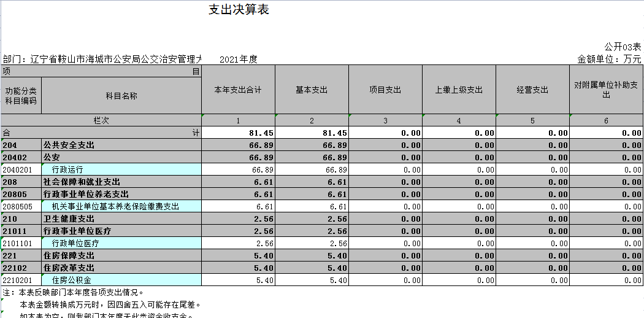Click the 基本支出 column header

(x=312, y=90)
